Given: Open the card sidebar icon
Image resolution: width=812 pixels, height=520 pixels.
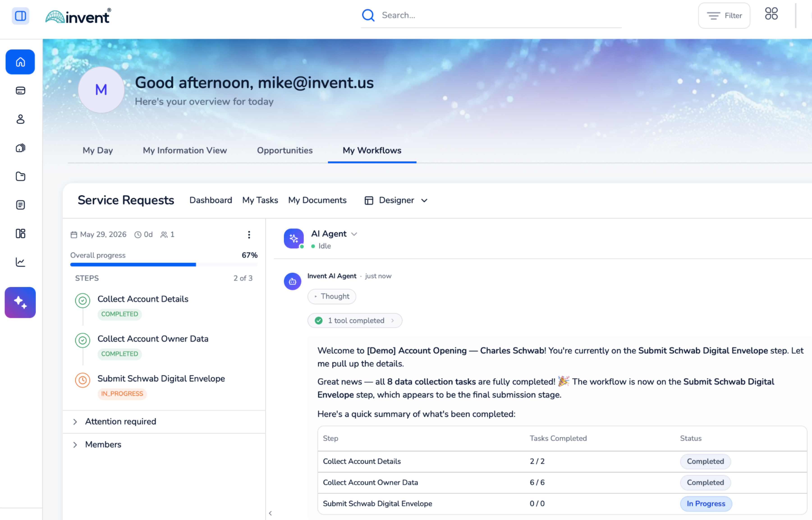Looking at the screenshot, I should point(20,90).
